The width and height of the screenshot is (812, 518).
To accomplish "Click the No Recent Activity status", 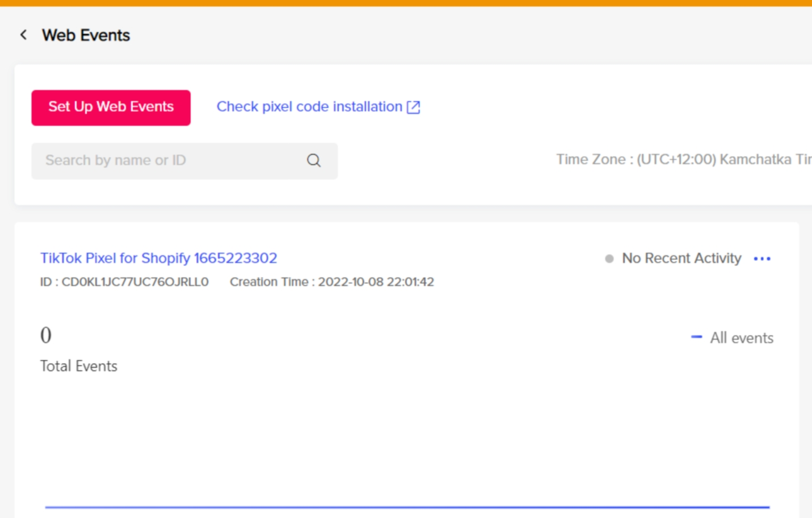I will coord(681,258).
